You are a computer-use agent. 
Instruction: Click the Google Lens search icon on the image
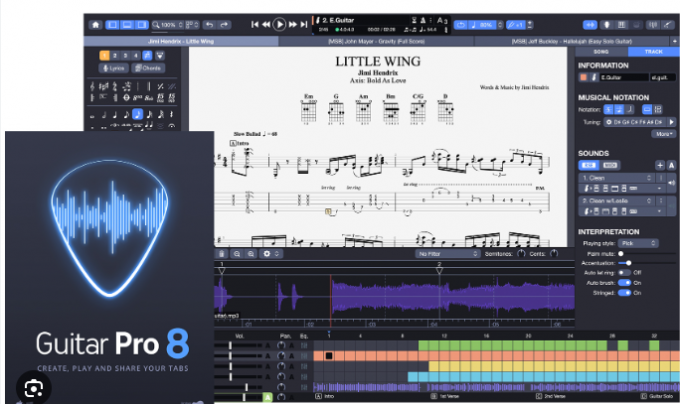tap(35, 387)
